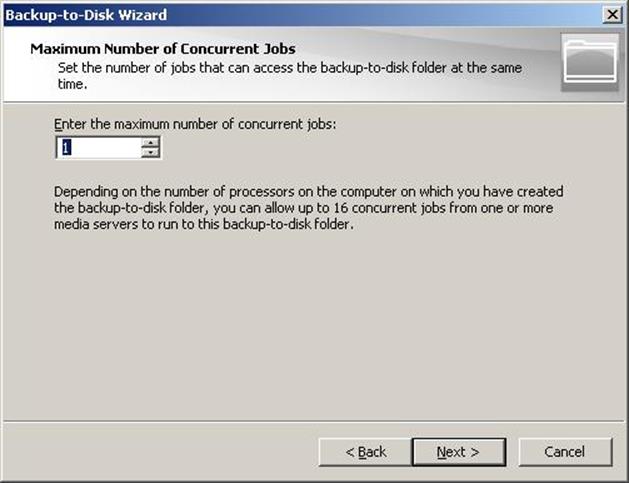This screenshot has width=629, height=483.
Task: Click the separator line above the buttons
Action: (314, 421)
